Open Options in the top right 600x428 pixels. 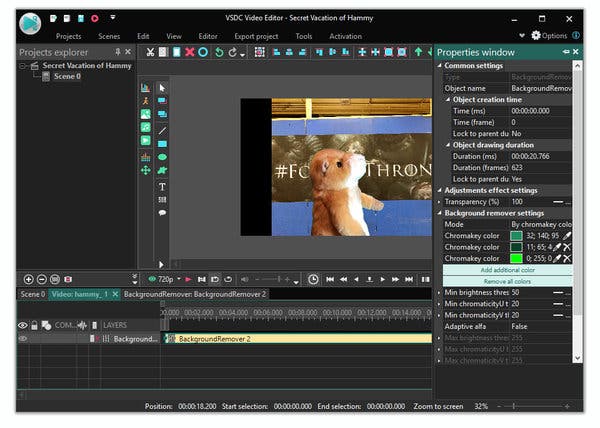(x=549, y=36)
